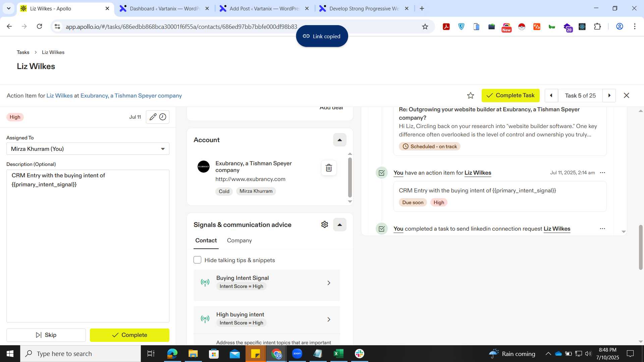Click the Windows taskbar search box
644x362 pixels.
[x=80, y=354]
